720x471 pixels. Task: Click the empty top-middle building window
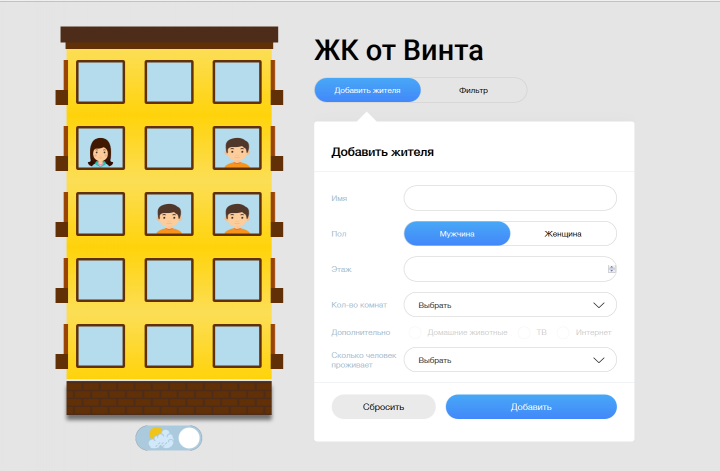click(169, 82)
